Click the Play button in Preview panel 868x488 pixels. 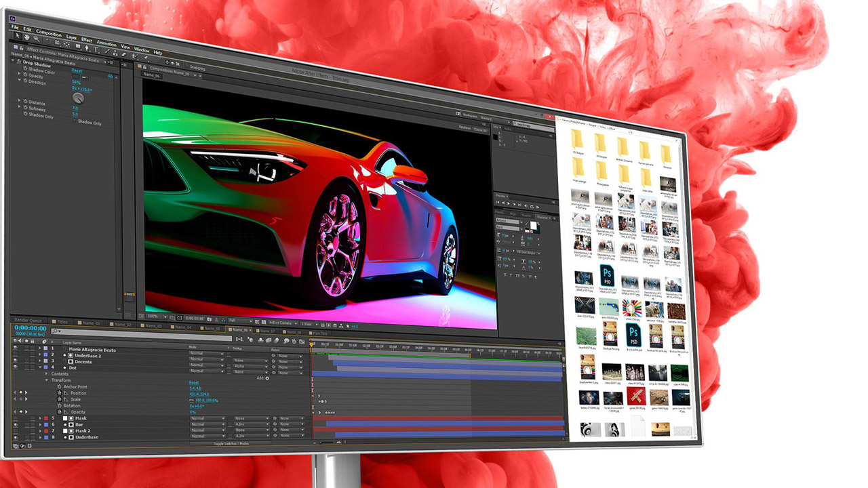509,203
